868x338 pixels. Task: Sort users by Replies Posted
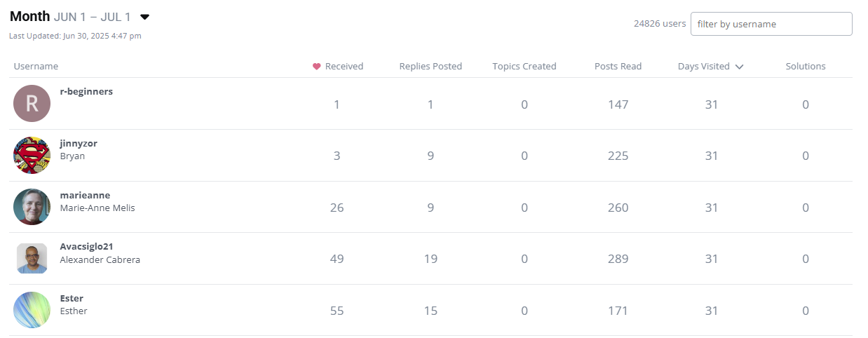pyautogui.click(x=430, y=67)
